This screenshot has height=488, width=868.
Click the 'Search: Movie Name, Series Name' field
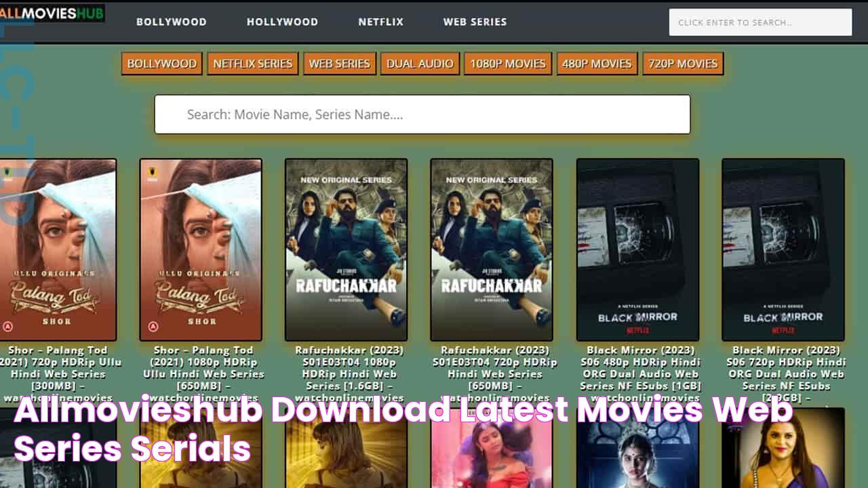(422, 115)
